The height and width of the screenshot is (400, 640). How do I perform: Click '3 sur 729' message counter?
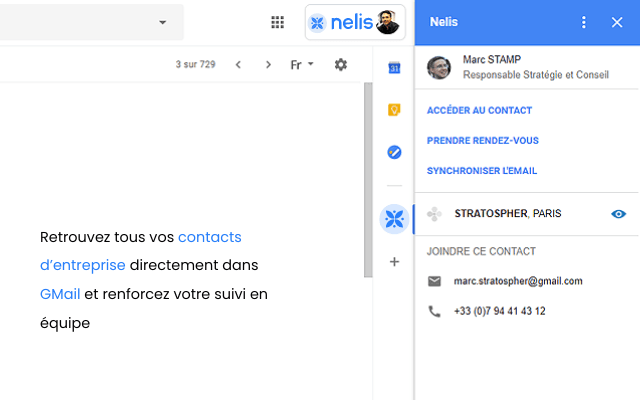pos(196,64)
